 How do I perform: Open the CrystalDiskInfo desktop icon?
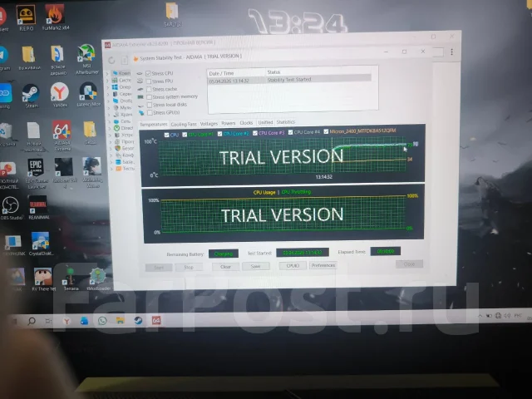point(41,244)
